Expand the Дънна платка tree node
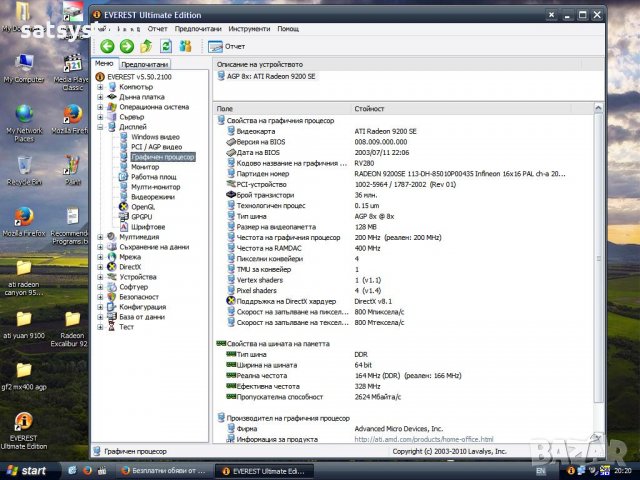This screenshot has height=480, width=640. (100, 97)
